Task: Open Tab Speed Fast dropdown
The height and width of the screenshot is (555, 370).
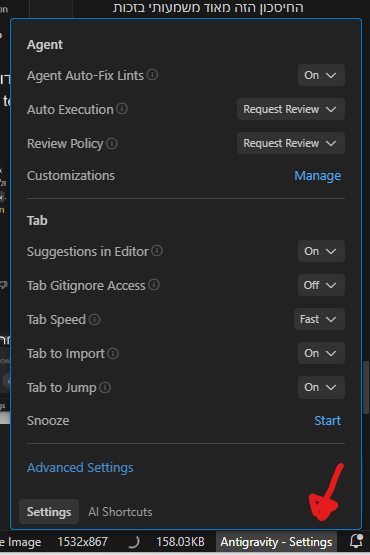Action: click(319, 319)
